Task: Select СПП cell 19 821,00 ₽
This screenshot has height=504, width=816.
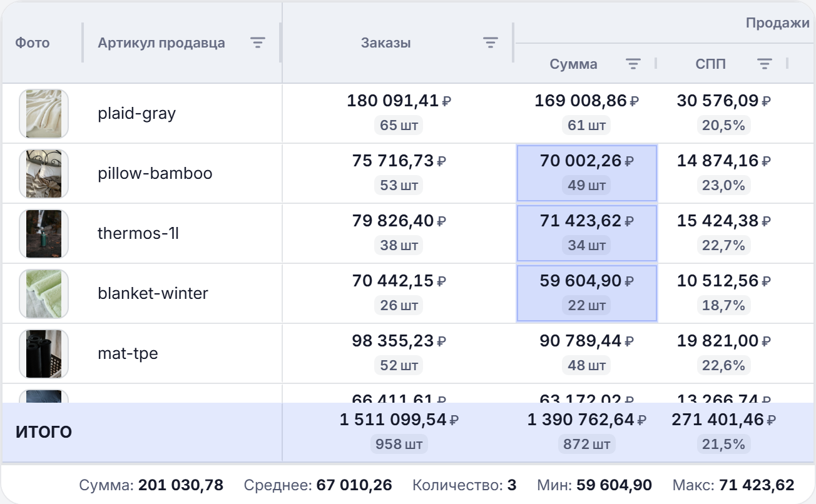Action: click(x=723, y=353)
